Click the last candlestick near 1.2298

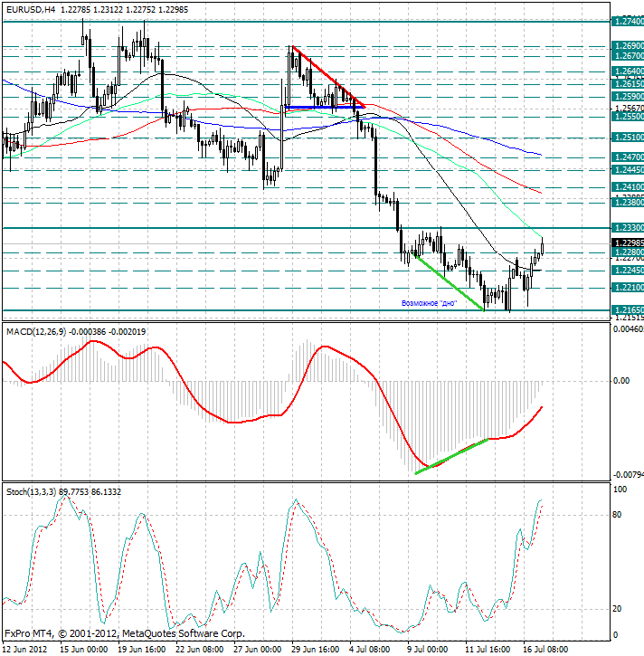pos(543,246)
